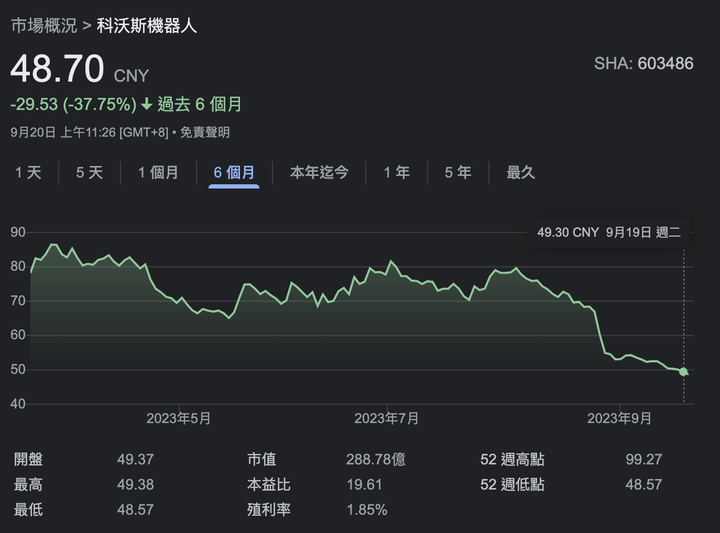Click the 本益比 value 19.61
The height and width of the screenshot is (533, 720).
click(365, 484)
